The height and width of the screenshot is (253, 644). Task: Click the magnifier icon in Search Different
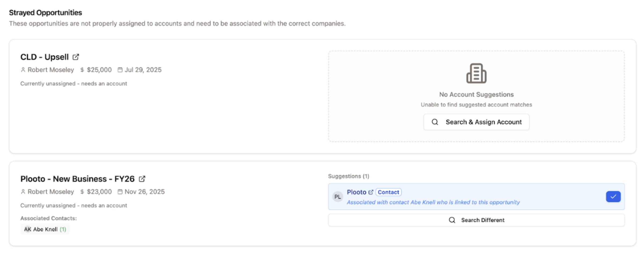(452, 220)
